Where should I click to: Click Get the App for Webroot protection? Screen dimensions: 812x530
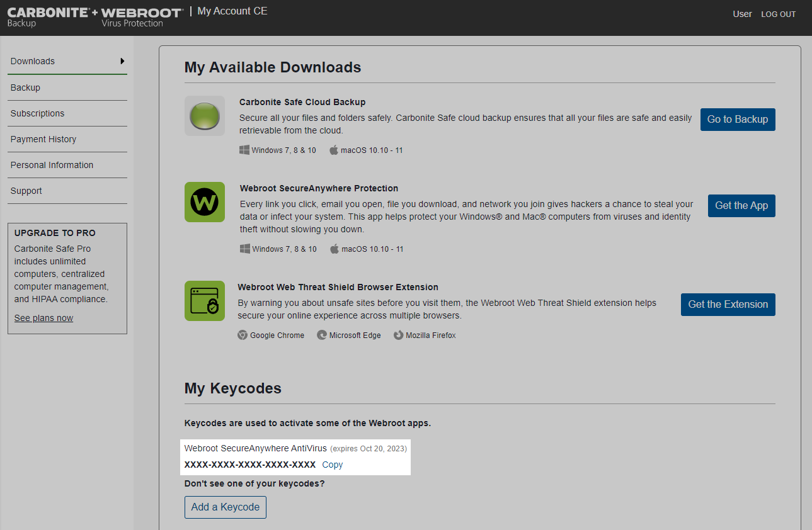(741, 206)
